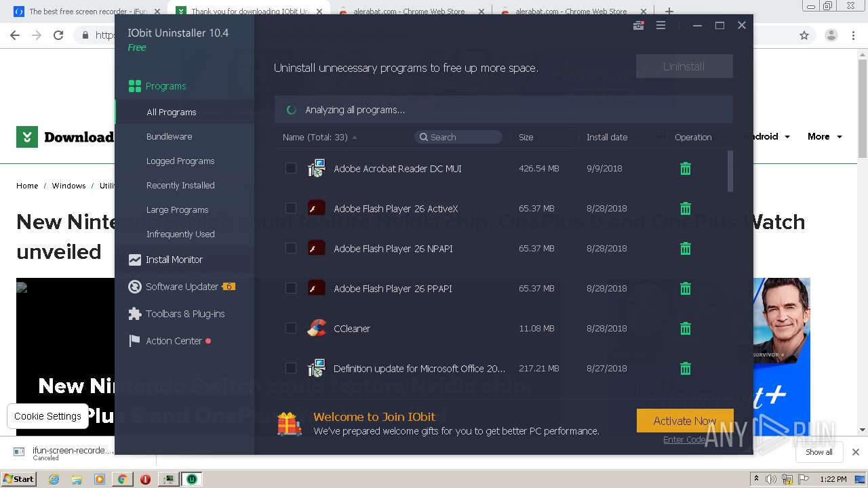868x488 pixels.
Task: Check the CCleaner checkbox
Action: 291,328
